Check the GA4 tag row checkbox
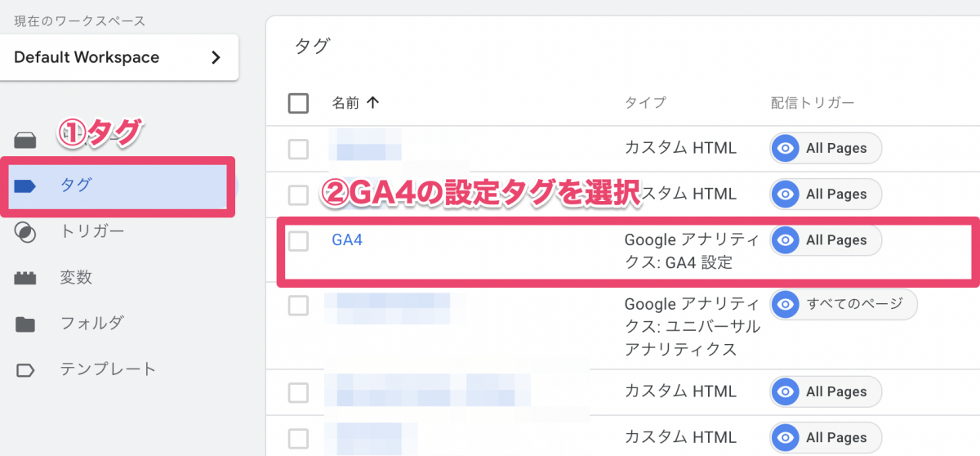Screen dimensions: 980x456 point(299,240)
